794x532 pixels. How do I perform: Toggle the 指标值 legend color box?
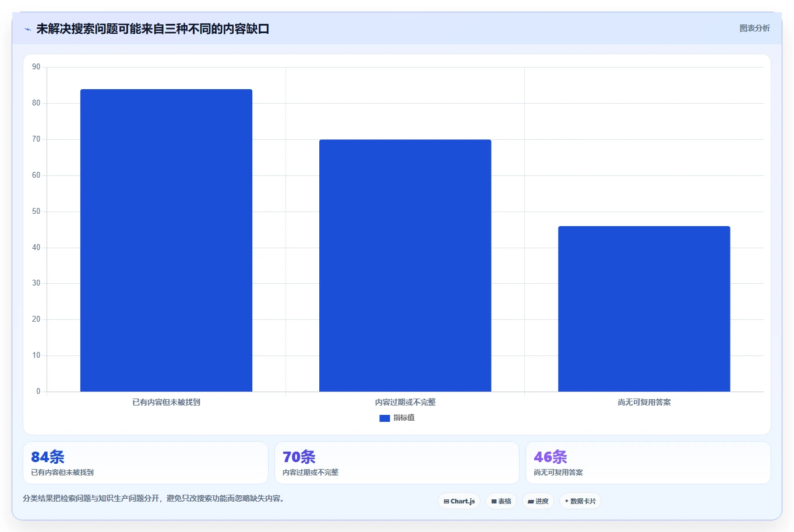click(384, 418)
